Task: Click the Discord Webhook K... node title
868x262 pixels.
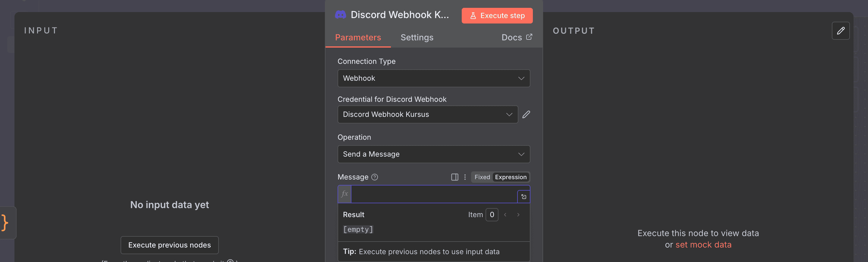Action: 400,15
